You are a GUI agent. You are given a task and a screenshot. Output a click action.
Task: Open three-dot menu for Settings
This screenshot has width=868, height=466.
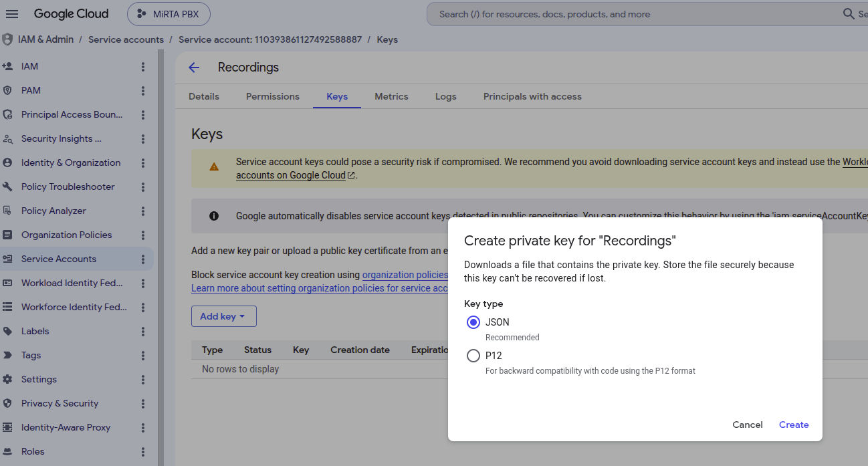coord(142,380)
